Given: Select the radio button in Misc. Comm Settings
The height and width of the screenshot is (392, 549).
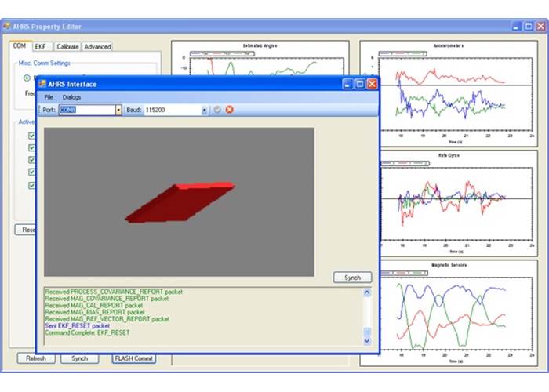Looking at the screenshot, I should (x=27, y=78).
